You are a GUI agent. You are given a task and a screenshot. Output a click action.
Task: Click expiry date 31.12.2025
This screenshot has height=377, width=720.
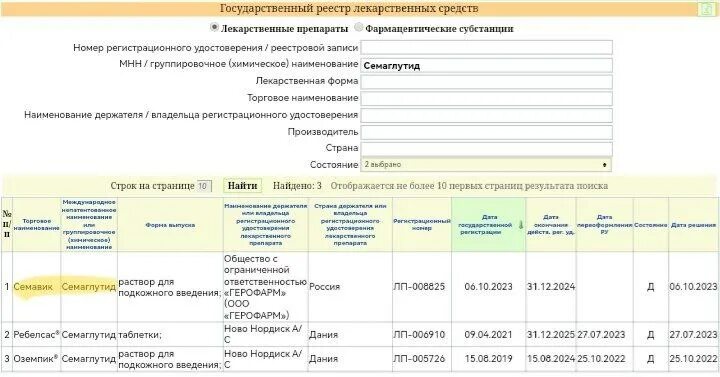pyautogui.click(x=551, y=334)
